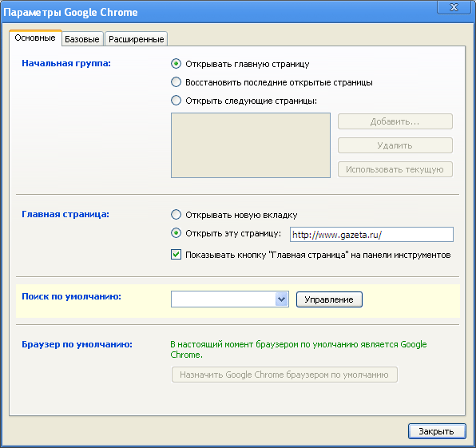Focus the home page URL field

[x=371, y=235]
